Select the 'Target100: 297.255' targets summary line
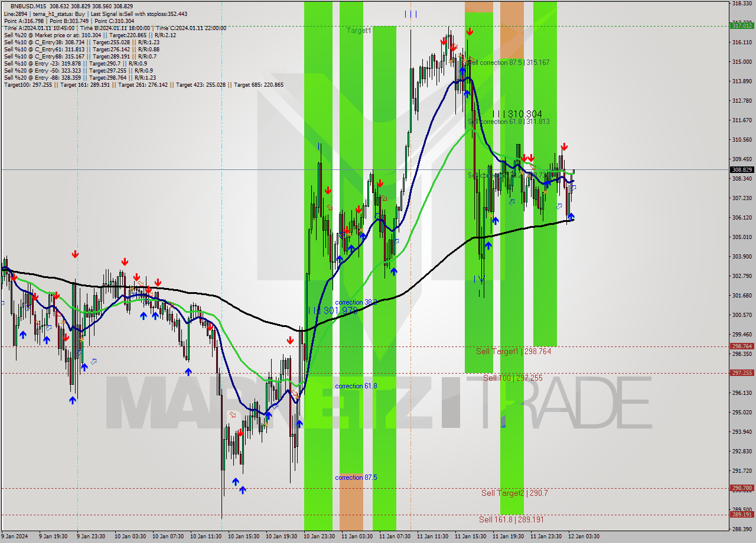 [x=144, y=84]
